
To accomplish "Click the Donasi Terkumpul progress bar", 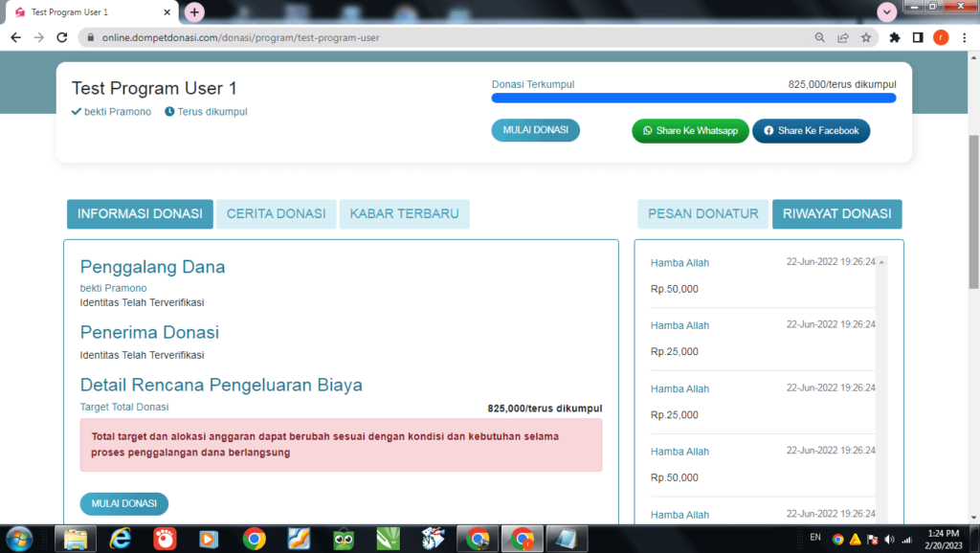I will (x=694, y=98).
